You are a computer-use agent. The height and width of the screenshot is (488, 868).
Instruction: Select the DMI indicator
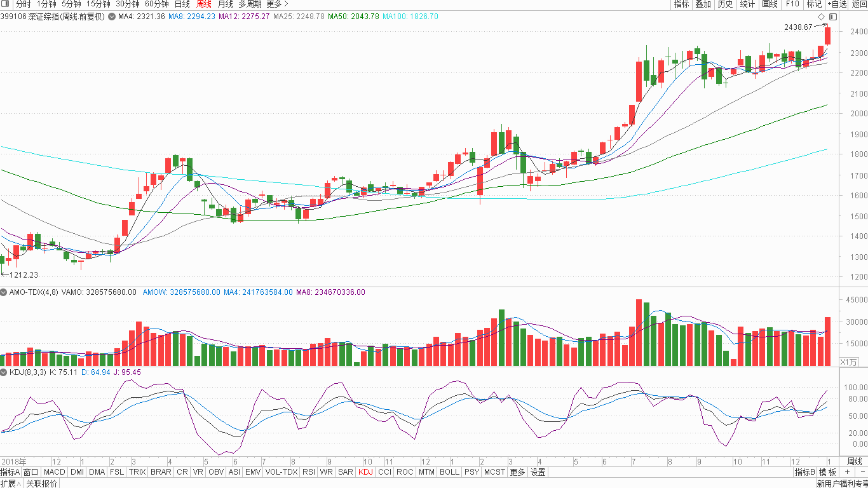click(77, 472)
